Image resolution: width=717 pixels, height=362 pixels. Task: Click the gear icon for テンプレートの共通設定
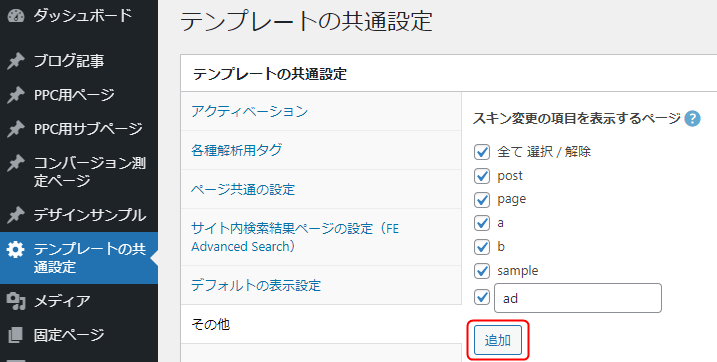[16, 250]
